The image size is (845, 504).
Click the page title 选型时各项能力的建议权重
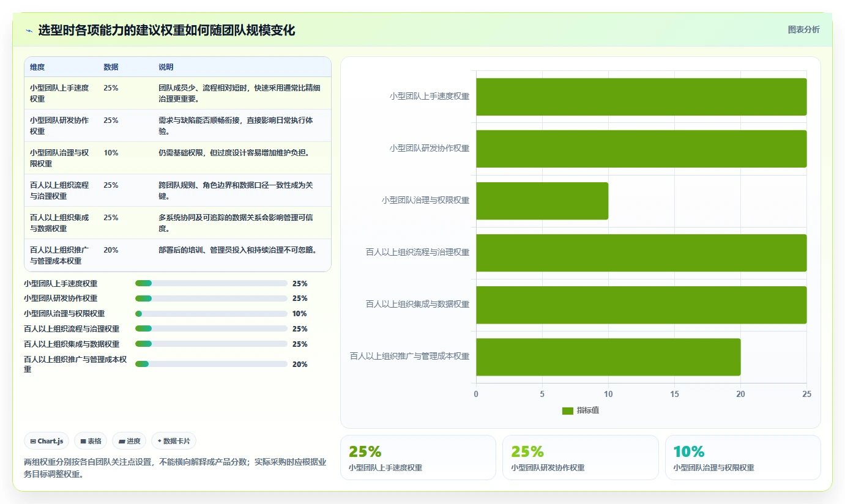pos(166,30)
